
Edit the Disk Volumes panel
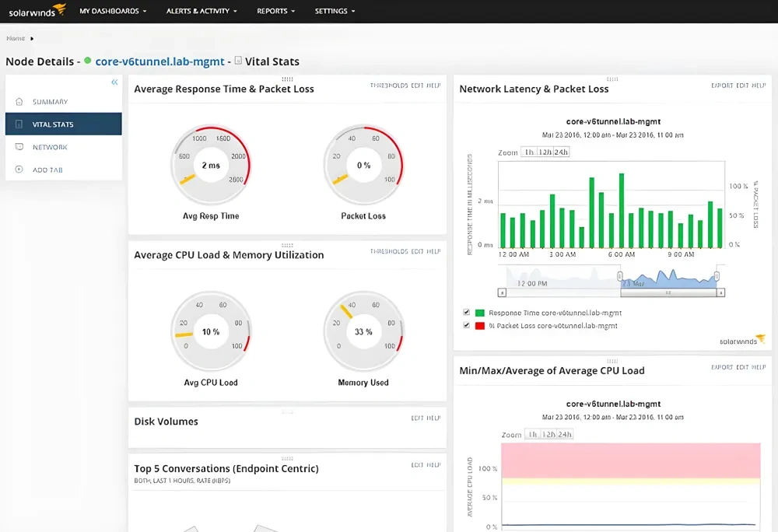[x=417, y=418]
